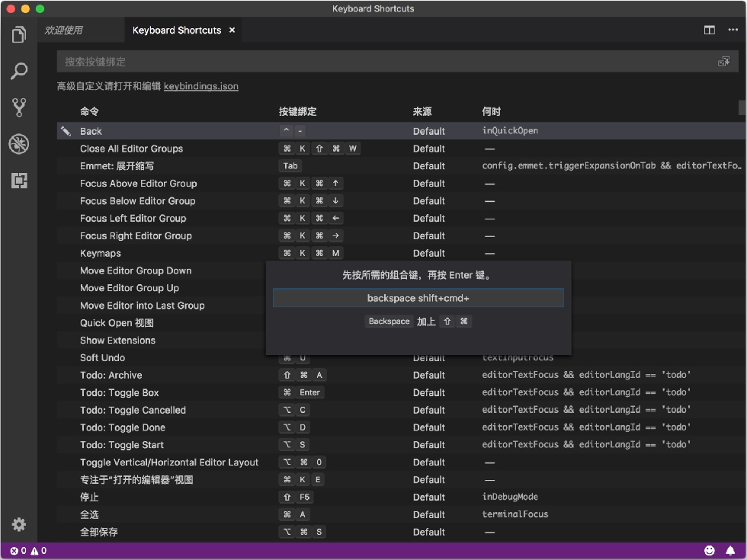Open the Search view in activity bar
The height and width of the screenshot is (560, 747).
click(18, 71)
